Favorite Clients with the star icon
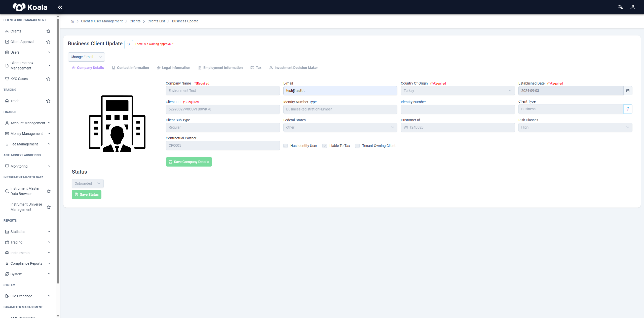The height and width of the screenshot is (318, 644). pyautogui.click(x=48, y=31)
